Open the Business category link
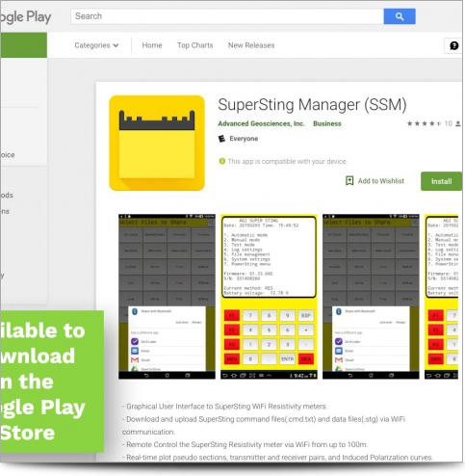Screen dimensions: 465x476 (x=327, y=123)
